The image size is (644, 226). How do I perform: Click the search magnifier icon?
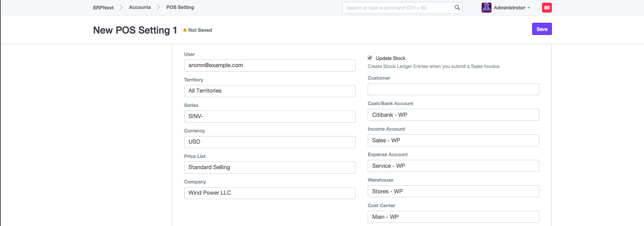(457, 8)
